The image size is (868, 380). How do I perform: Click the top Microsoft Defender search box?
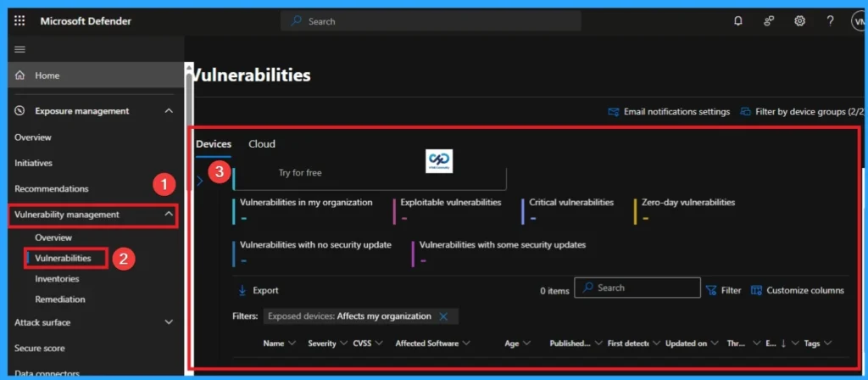[431, 21]
